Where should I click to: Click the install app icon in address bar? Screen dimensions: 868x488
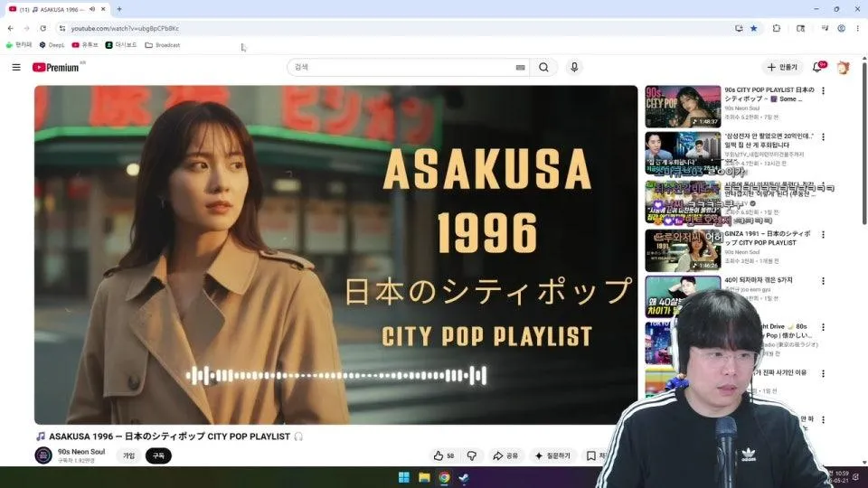click(x=739, y=28)
